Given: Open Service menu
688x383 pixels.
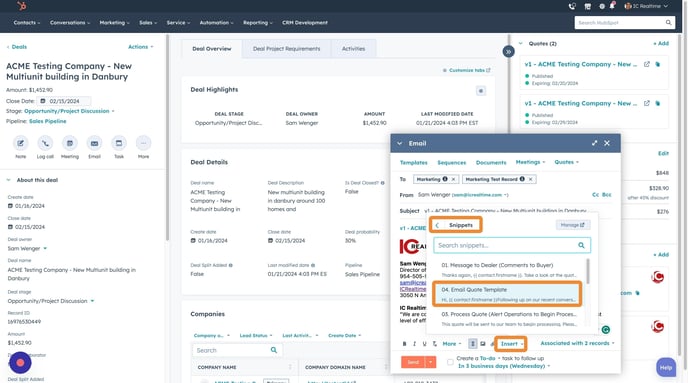Looking at the screenshot, I should [178, 22].
